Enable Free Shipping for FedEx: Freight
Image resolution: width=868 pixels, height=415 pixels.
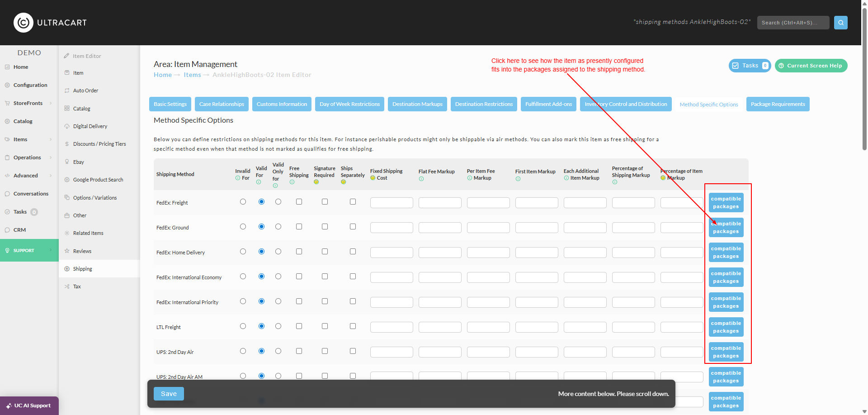click(x=299, y=202)
